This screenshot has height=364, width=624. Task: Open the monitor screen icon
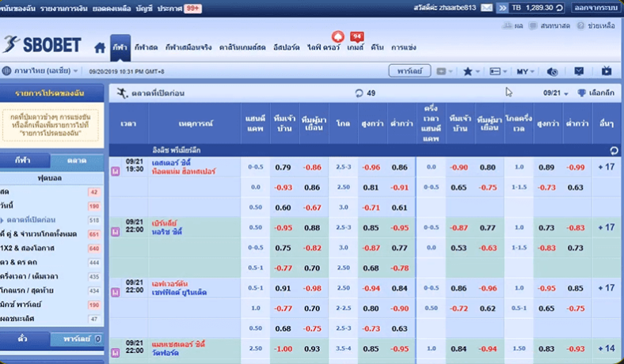[x=579, y=71]
